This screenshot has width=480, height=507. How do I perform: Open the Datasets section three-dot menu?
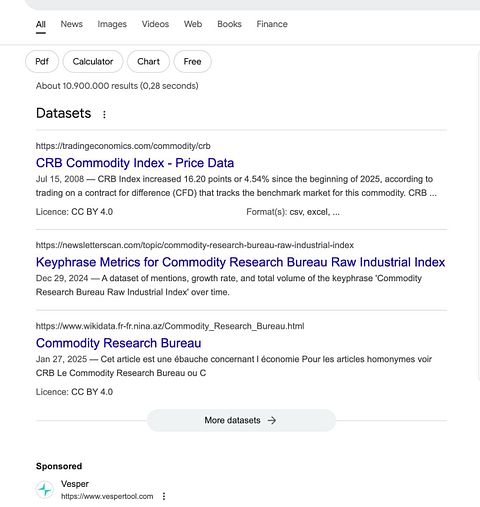click(104, 114)
